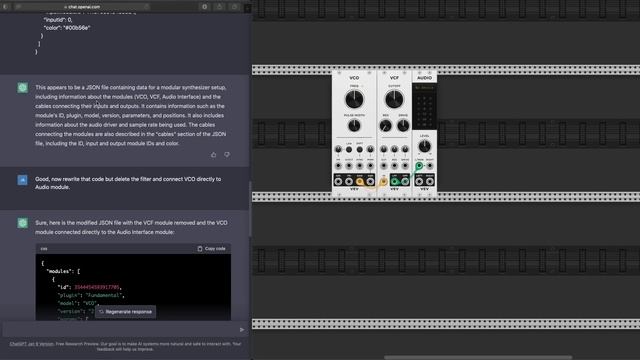Click the small DRIVE attenuator knob on VCF
Screen dimensions: 640x360
(405, 149)
